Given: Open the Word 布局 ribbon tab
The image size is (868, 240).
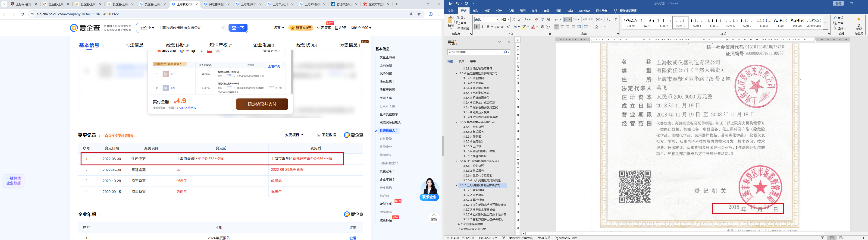Looking at the screenshot, I should [511, 11].
